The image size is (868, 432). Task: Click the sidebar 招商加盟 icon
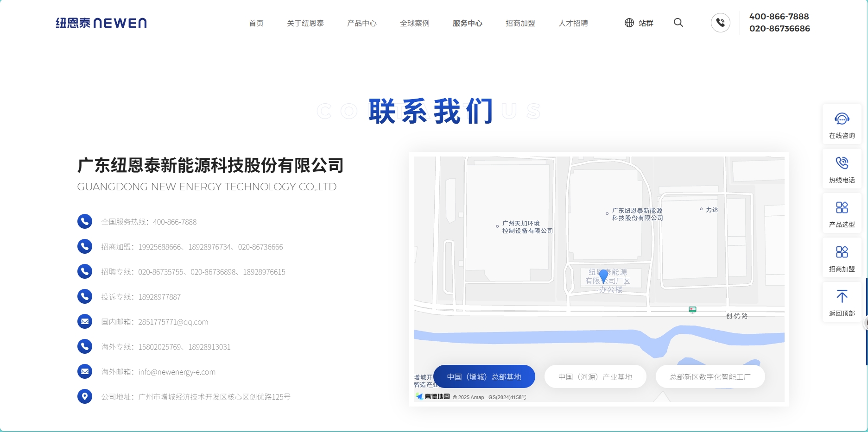pyautogui.click(x=842, y=257)
